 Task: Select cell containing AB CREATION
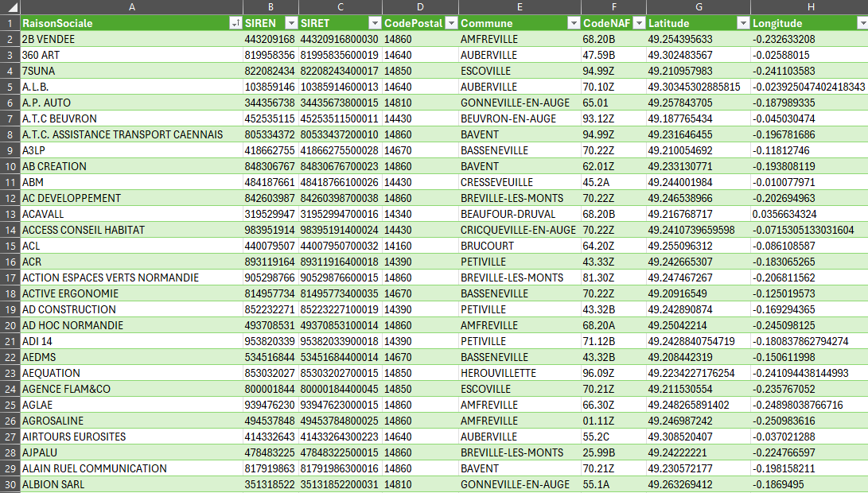tap(132, 166)
